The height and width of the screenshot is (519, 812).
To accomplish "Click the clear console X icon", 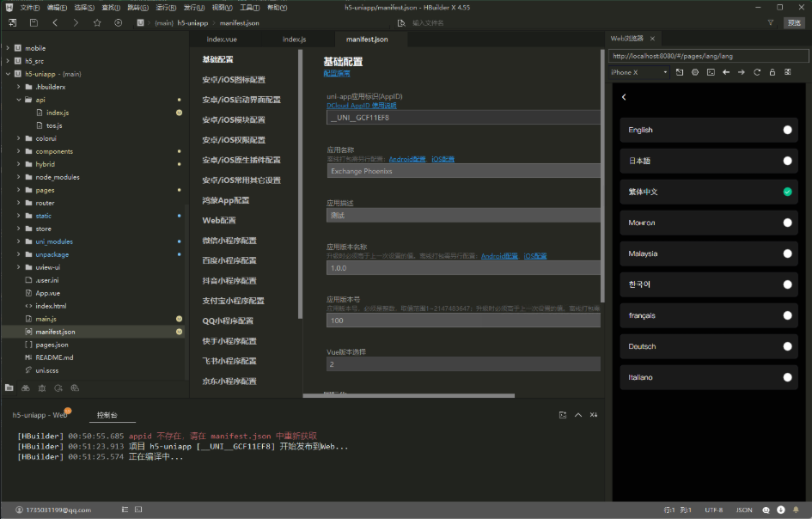I will tap(594, 415).
